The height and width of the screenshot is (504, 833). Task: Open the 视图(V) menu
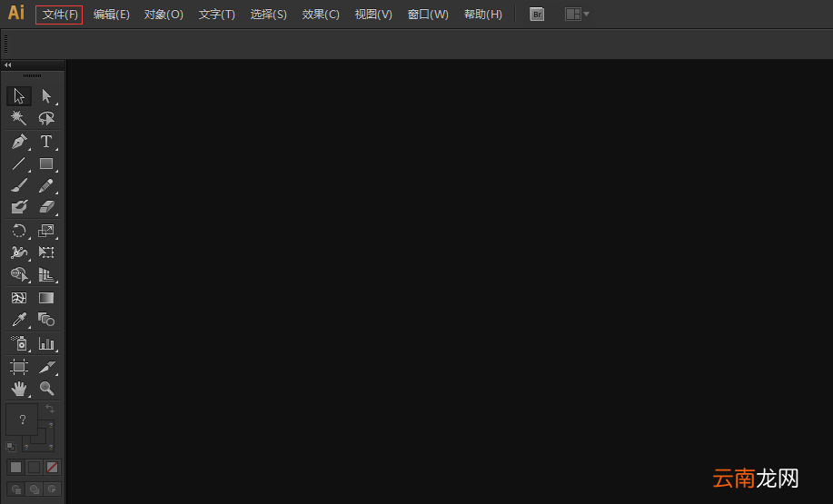[373, 15]
